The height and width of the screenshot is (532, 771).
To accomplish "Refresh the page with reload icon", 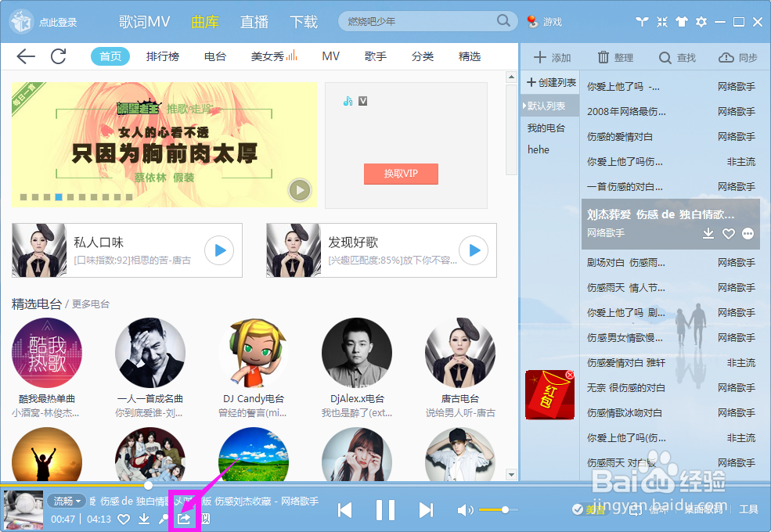I will 59,56.
